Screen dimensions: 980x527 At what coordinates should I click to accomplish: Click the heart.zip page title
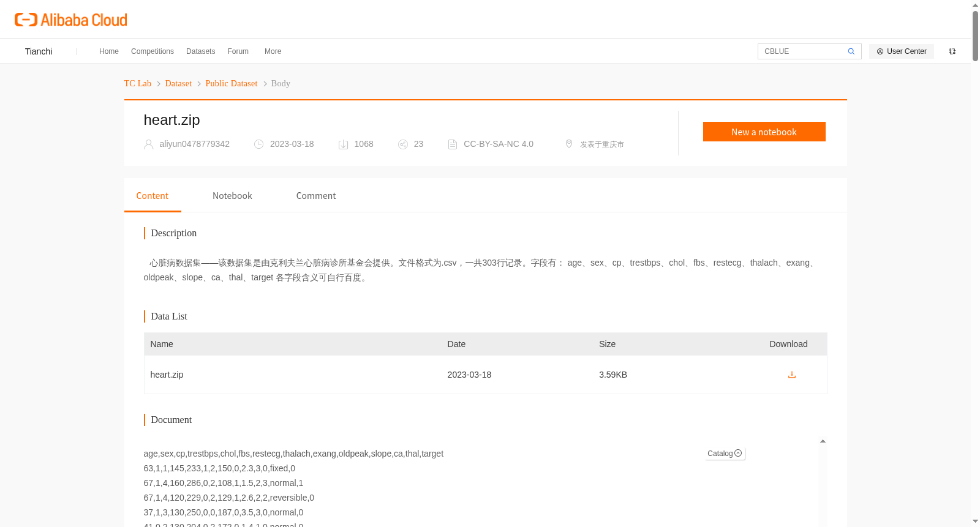point(172,120)
